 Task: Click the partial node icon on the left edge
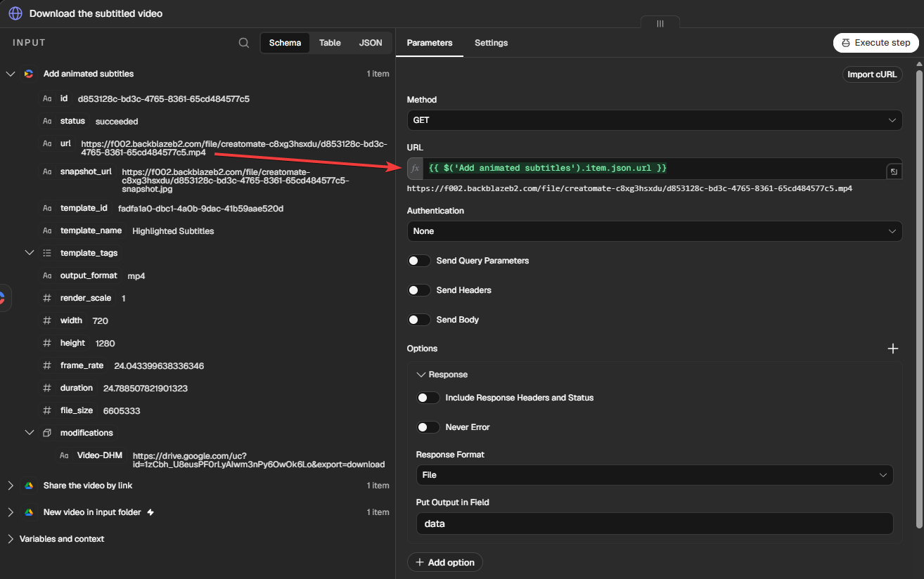pos(3,298)
